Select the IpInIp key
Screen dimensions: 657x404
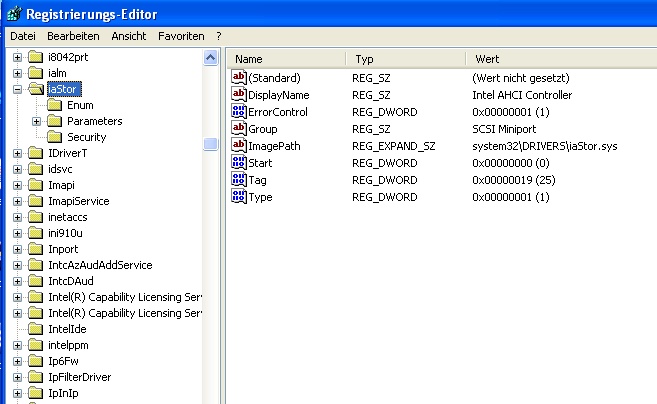[x=63, y=393]
